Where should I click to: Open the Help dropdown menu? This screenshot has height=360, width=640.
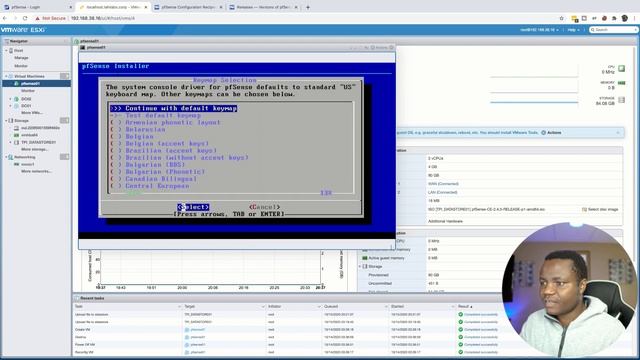[573, 30]
